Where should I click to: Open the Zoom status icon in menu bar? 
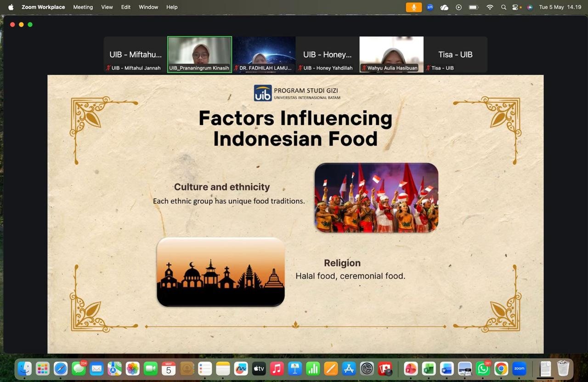(430, 7)
